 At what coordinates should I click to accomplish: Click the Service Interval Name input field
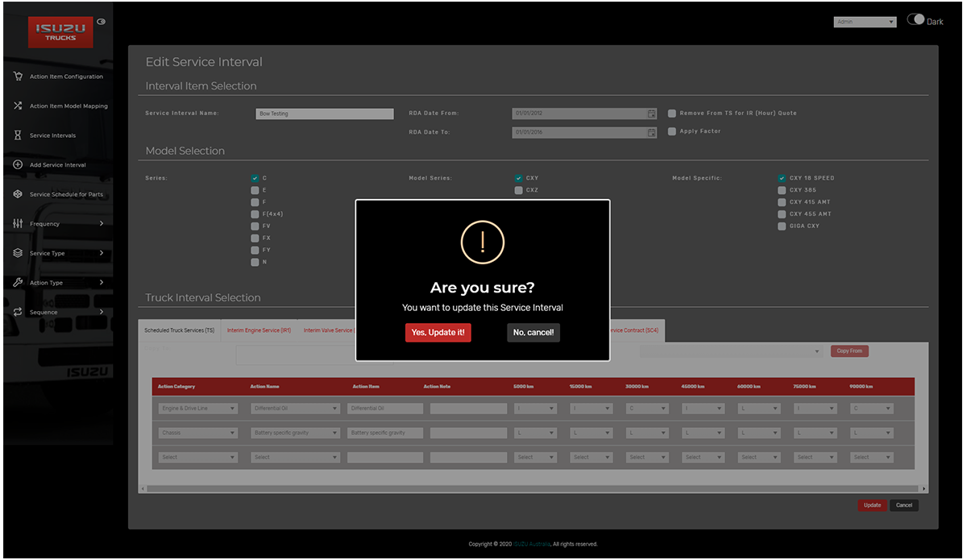tap(324, 114)
